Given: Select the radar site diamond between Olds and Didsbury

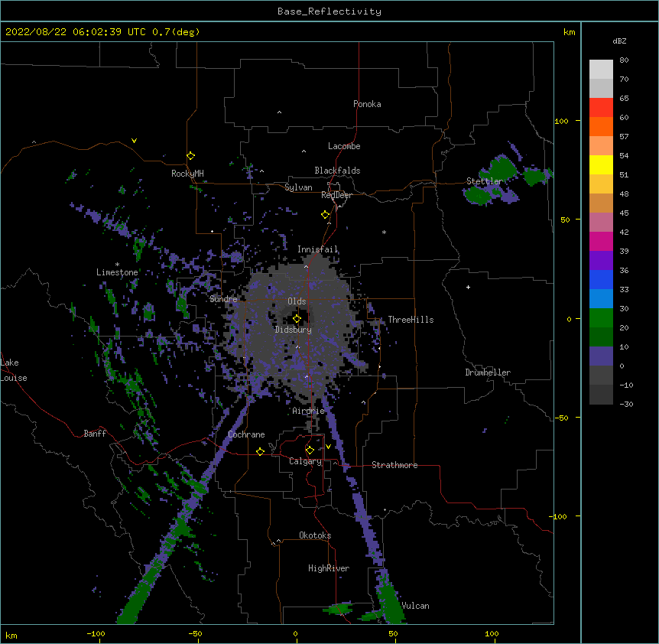Looking at the screenshot, I should coord(297,319).
